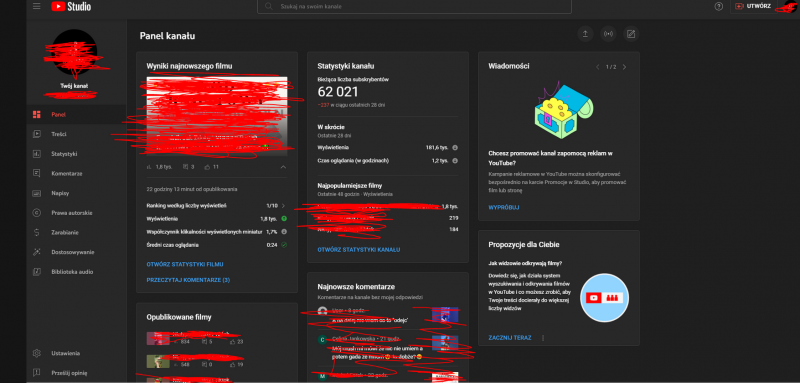Go to next Wiadomości card arrow
800x383 pixels.
point(624,67)
